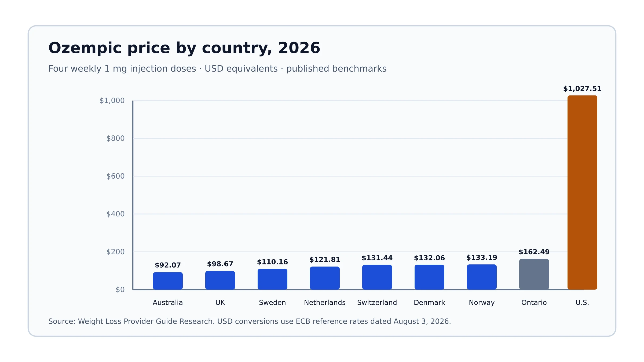Click the 'Switzerland' axis label
Viewport: 644px width, 362px height.
(377, 303)
